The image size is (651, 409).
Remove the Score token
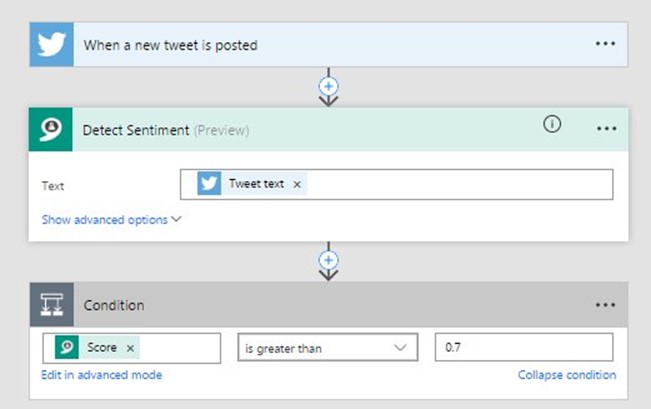[x=131, y=348]
